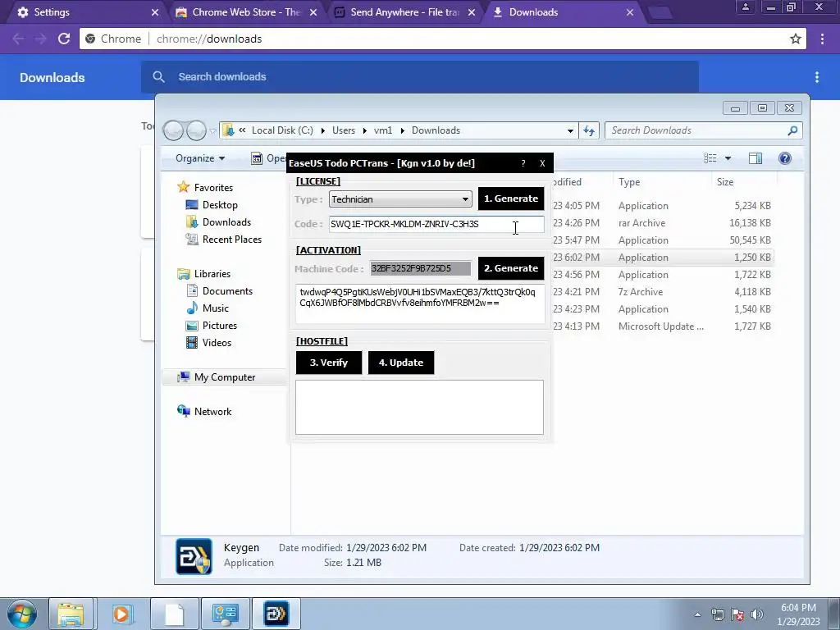The height and width of the screenshot is (630, 840).
Task: Click the Users breadcrumb
Action: [344, 130]
